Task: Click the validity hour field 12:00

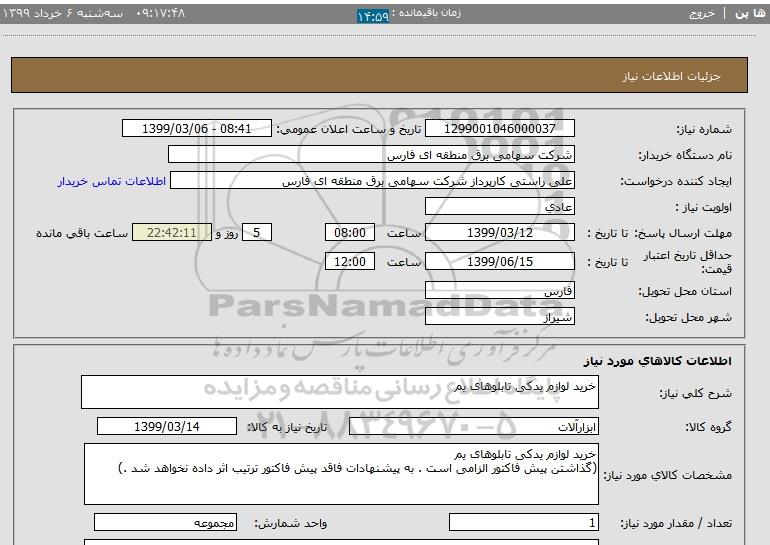Action: click(x=350, y=262)
